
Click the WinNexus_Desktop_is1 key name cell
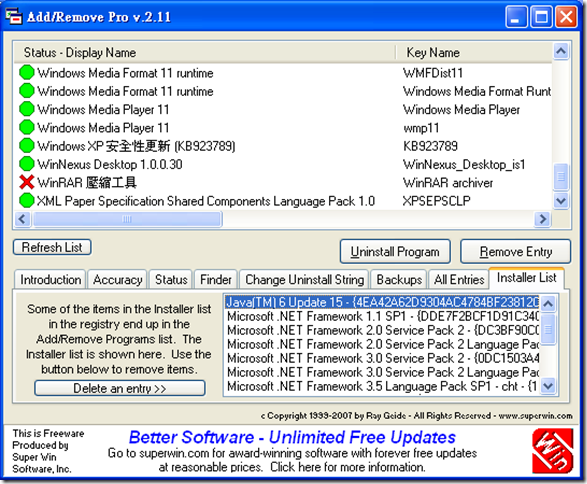pos(464,164)
